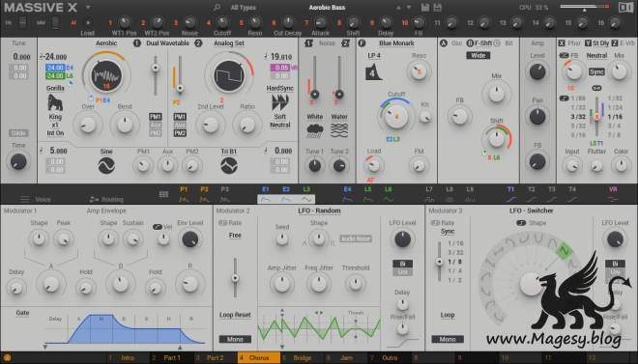Toggle the Vel velocity switch
Screen dimensions: 638x364
158,227
